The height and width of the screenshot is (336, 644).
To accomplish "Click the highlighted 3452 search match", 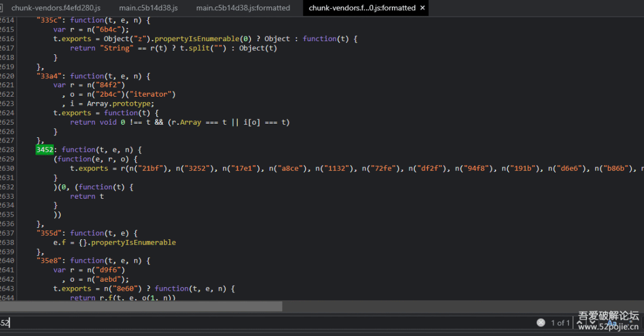I will [45, 150].
